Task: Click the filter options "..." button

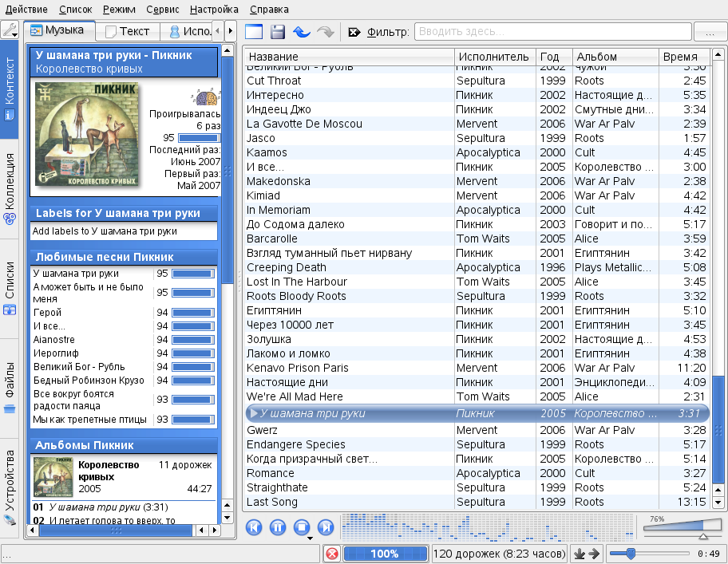Action: pos(705,32)
